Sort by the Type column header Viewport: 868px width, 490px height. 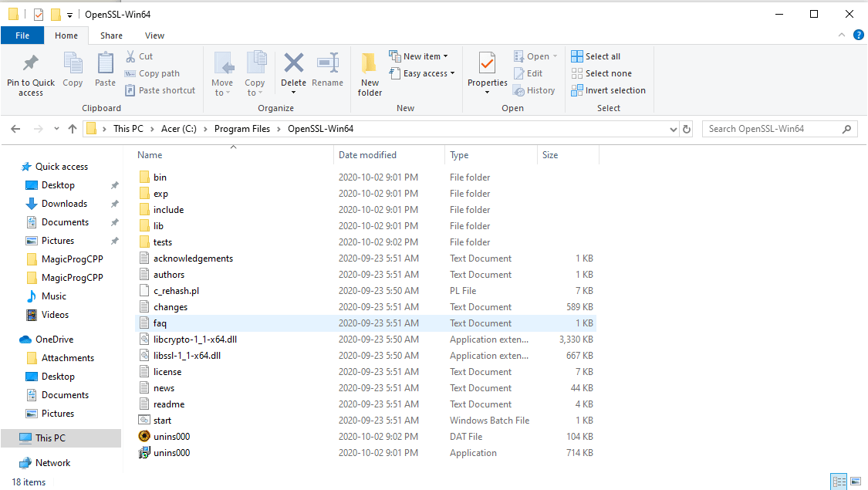pos(491,155)
